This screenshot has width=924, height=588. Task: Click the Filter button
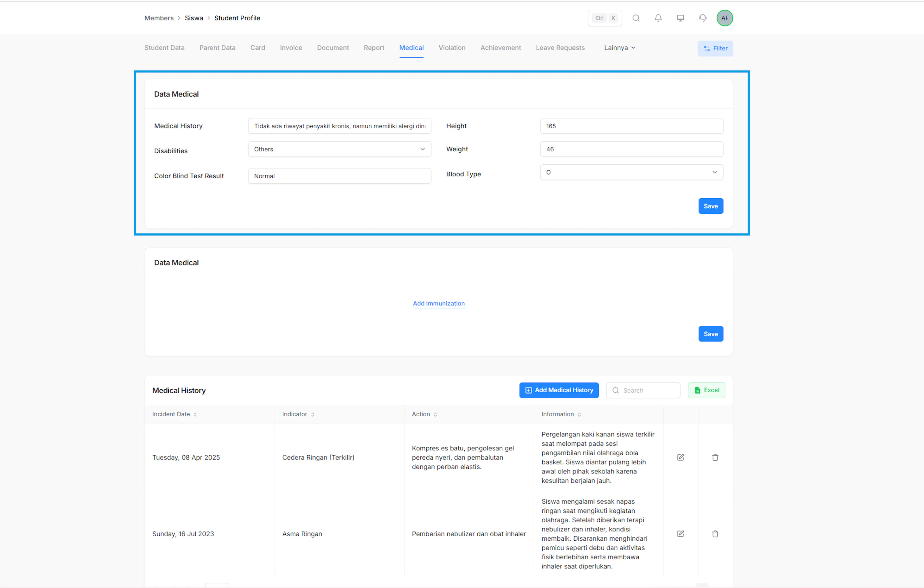tap(715, 48)
